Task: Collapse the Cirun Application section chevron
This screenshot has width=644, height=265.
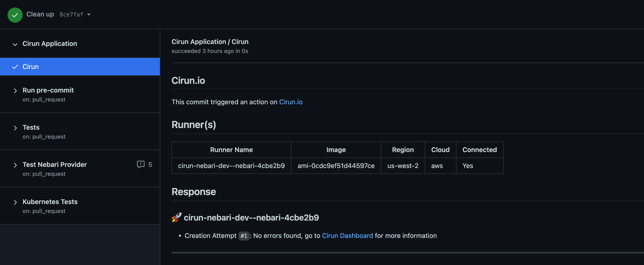Action: pos(15,44)
